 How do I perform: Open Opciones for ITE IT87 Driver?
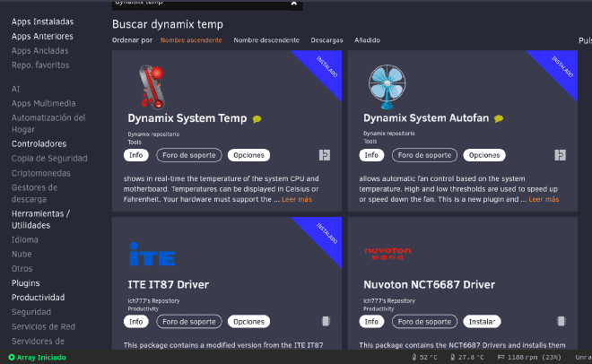coord(248,321)
